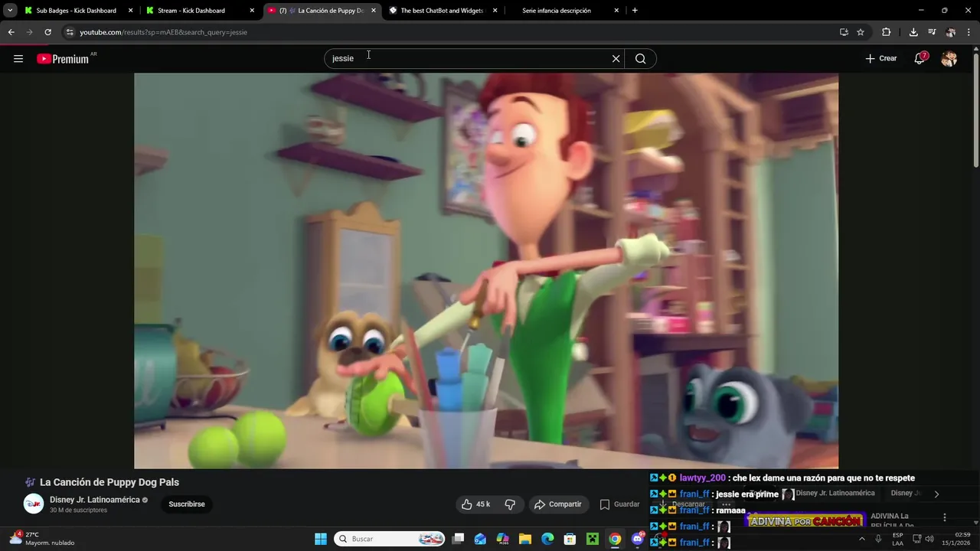Open clock showing 02:59
Image resolution: width=980 pixels, height=551 pixels.
pos(956,539)
